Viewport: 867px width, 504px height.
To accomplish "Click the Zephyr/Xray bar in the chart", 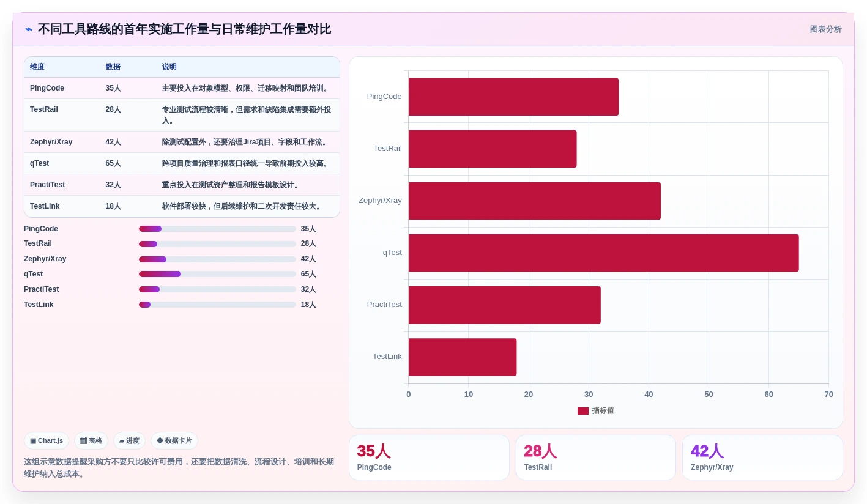I will coord(535,201).
